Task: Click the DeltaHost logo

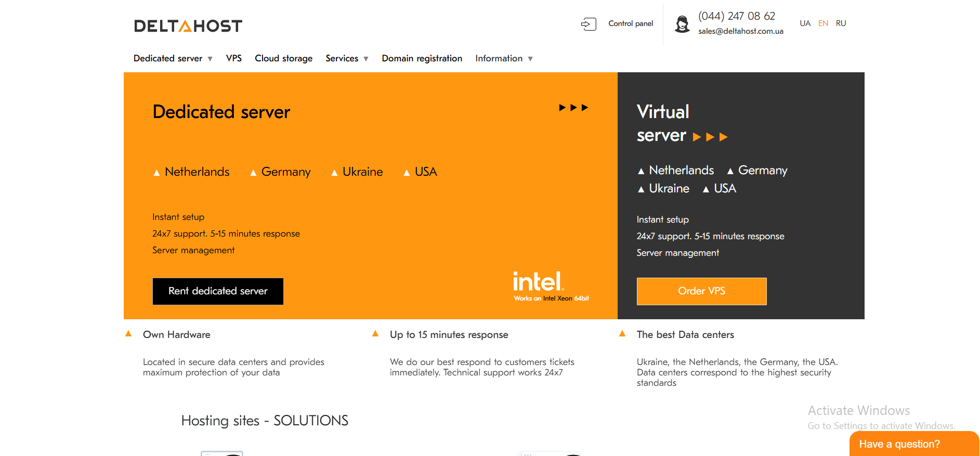Action: tap(188, 26)
